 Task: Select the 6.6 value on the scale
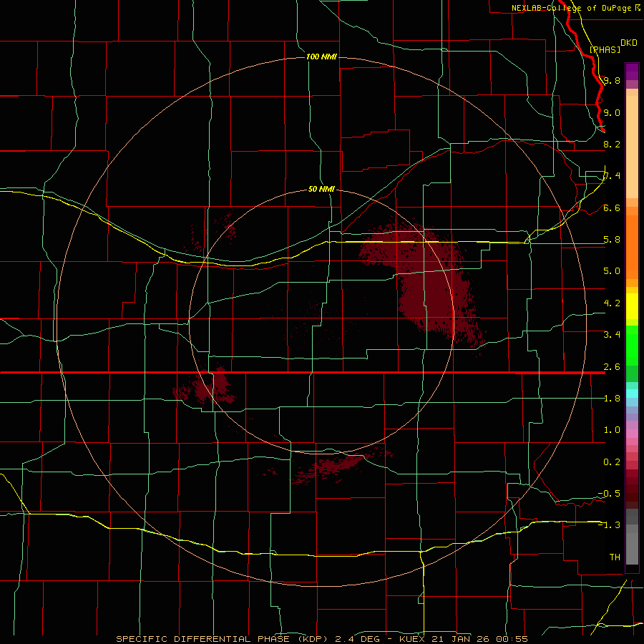coord(612,208)
